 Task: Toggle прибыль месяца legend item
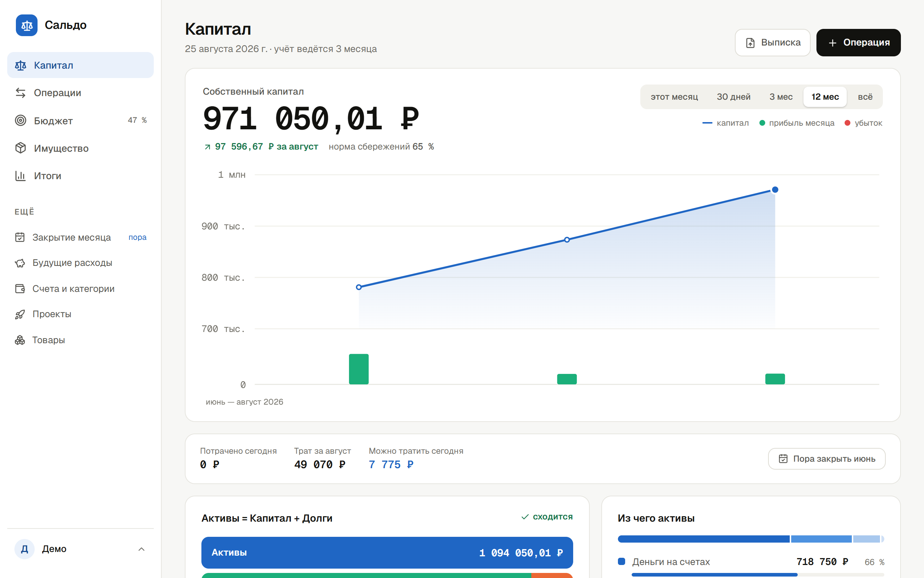797,123
